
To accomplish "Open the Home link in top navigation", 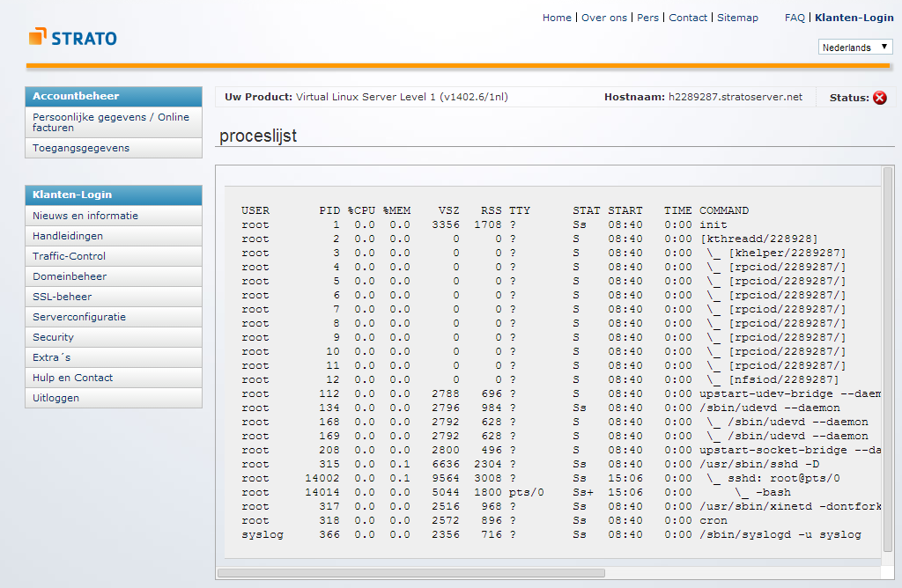I will (x=557, y=18).
